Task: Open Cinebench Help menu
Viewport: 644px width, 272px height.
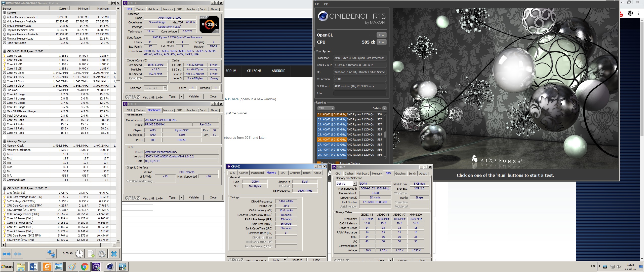Action: (x=326, y=4)
